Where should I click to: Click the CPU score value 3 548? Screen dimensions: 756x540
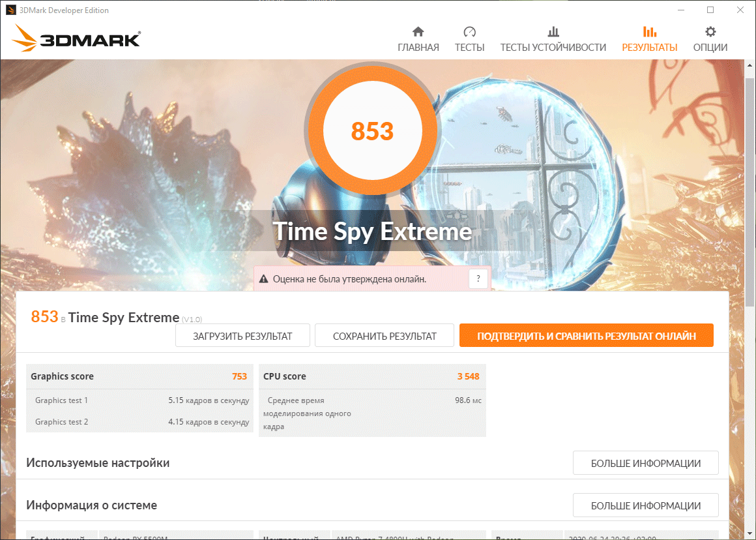tap(468, 376)
